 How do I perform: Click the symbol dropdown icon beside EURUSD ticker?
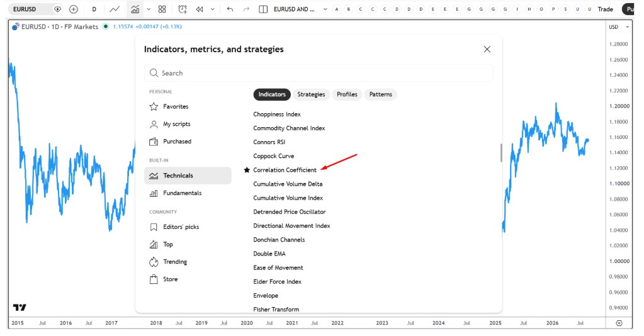tap(57, 9)
